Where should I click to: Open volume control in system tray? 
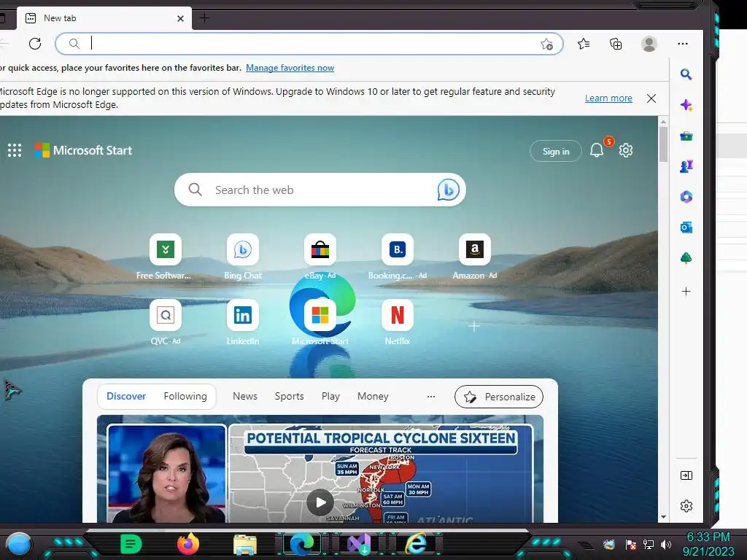665,544
